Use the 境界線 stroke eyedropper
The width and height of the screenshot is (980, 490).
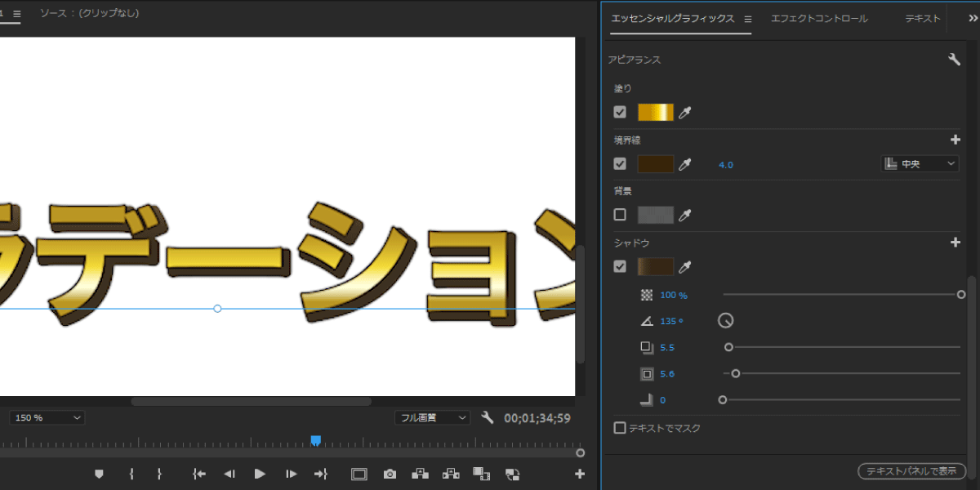[685, 164]
